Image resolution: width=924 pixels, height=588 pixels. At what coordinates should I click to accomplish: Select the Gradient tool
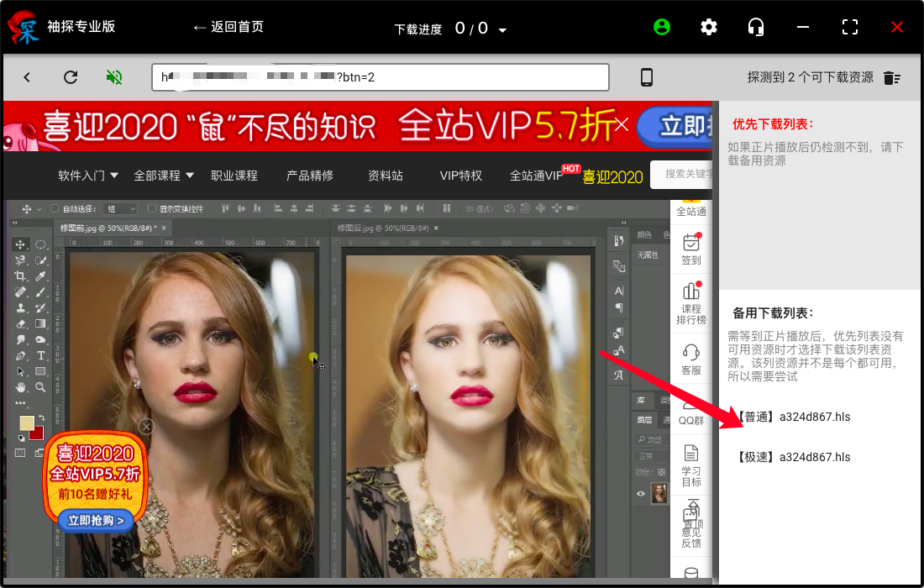(40, 323)
